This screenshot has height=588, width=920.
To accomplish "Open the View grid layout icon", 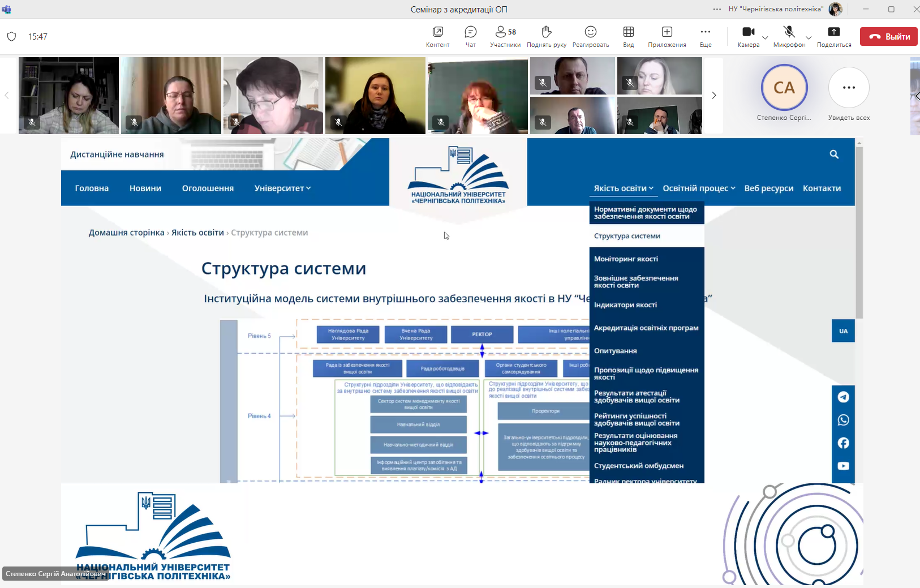I will [x=628, y=32].
